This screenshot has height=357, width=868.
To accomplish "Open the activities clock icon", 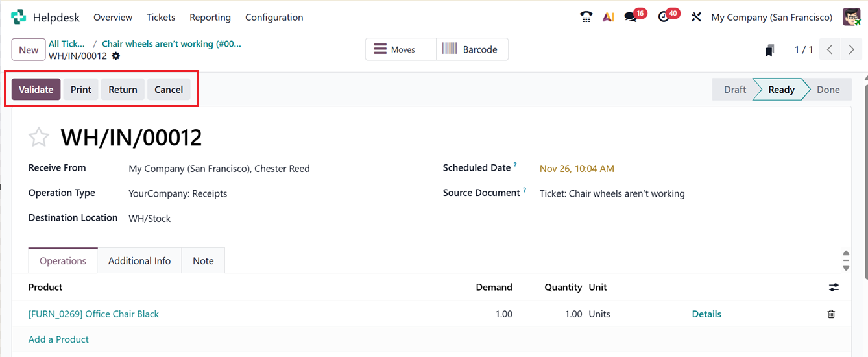I will pos(664,18).
